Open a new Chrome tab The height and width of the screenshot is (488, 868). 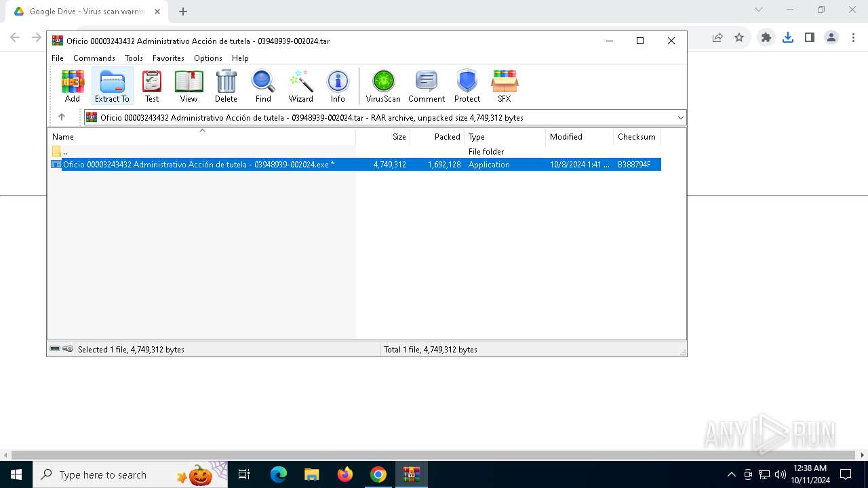coord(182,12)
